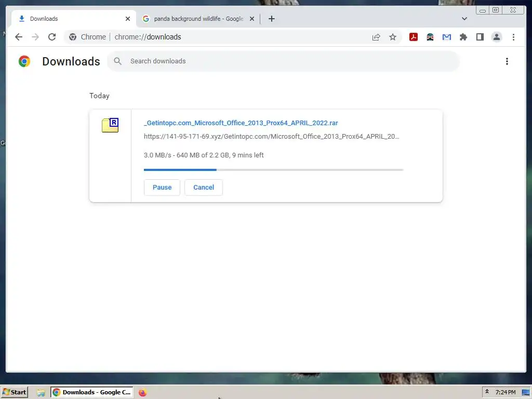The height and width of the screenshot is (399, 532).
Task: Open the Adobe Acrobat extension
Action: (x=413, y=37)
